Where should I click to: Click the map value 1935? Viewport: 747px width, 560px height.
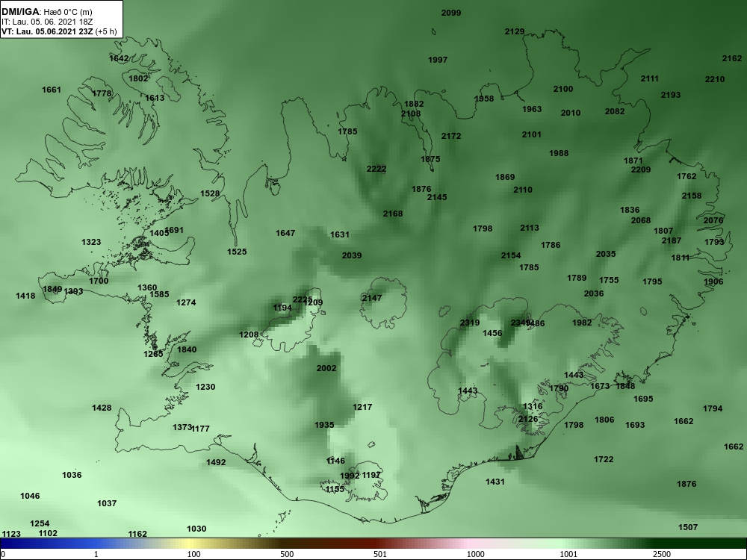[324, 425]
